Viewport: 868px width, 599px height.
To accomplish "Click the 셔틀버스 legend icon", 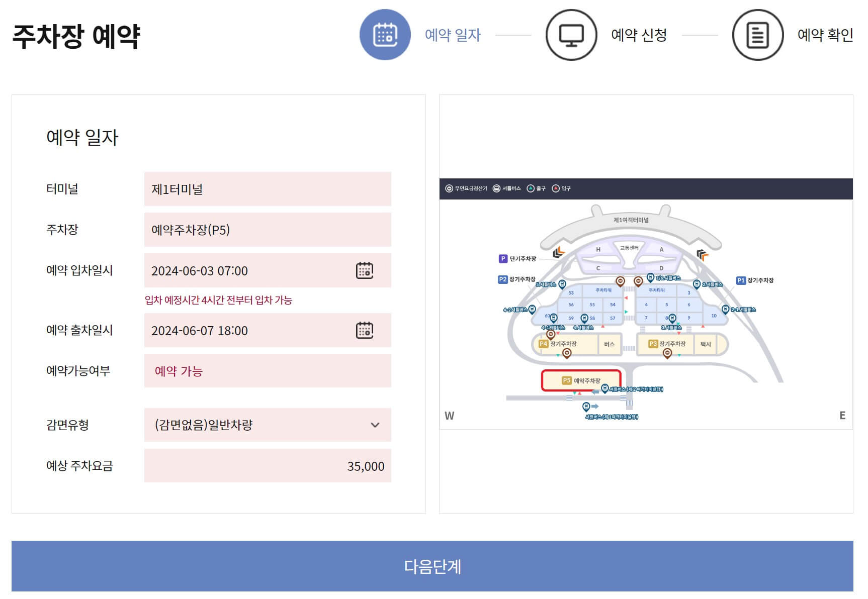I will (496, 188).
